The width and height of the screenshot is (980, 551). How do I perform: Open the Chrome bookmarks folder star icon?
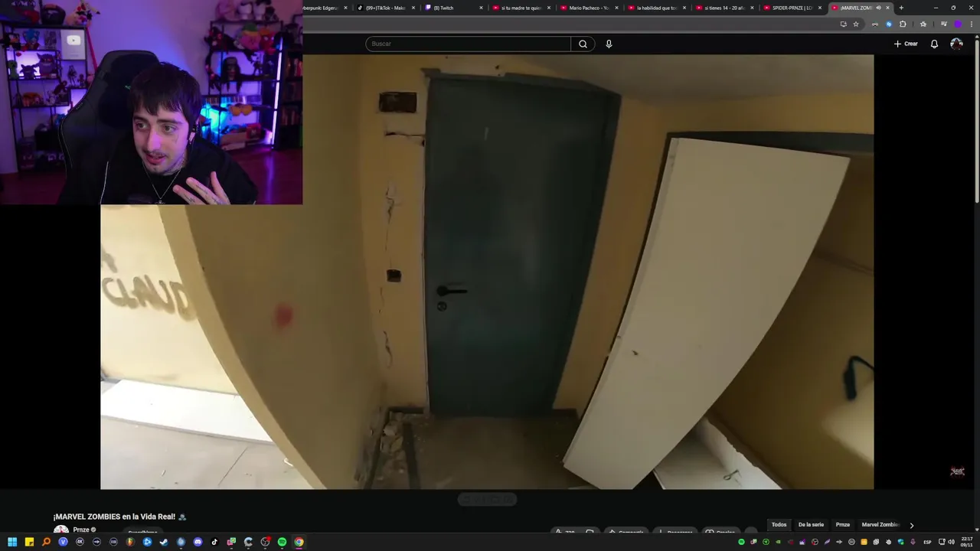click(x=923, y=24)
